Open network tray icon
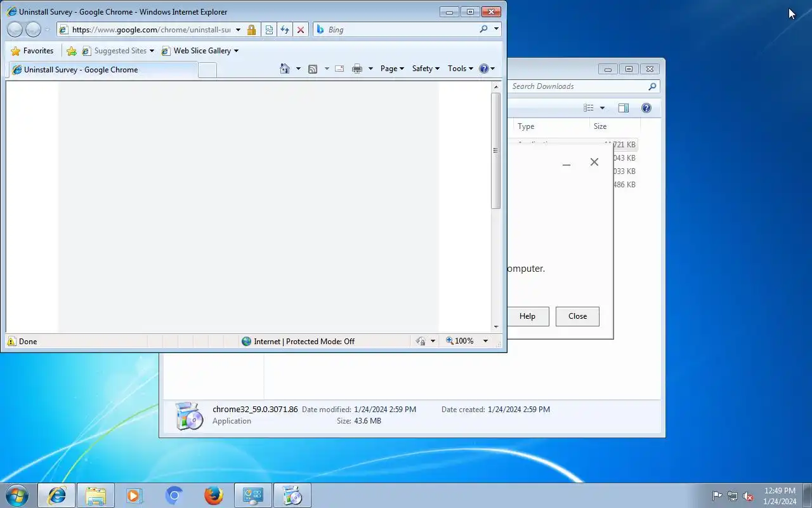The image size is (812, 508). coord(733,496)
